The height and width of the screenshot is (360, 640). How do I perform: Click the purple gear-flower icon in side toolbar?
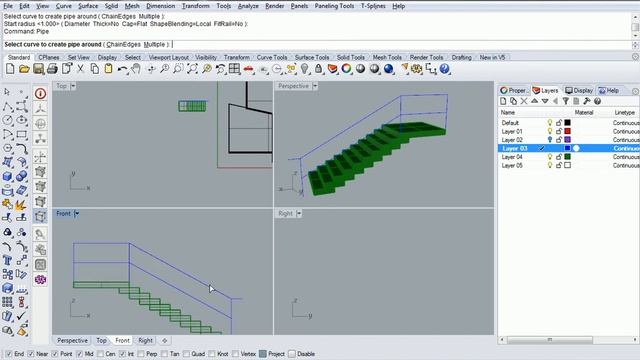[x=40, y=280]
